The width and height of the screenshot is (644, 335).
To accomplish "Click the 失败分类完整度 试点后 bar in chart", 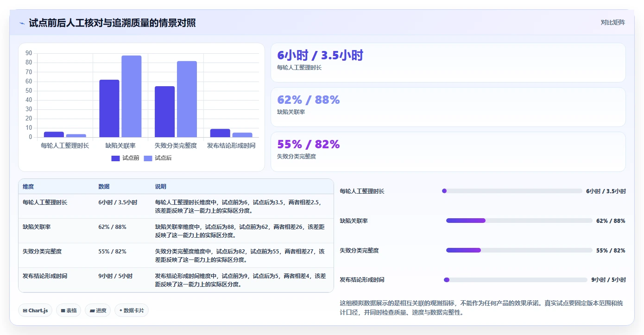I will click(x=187, y=99).
